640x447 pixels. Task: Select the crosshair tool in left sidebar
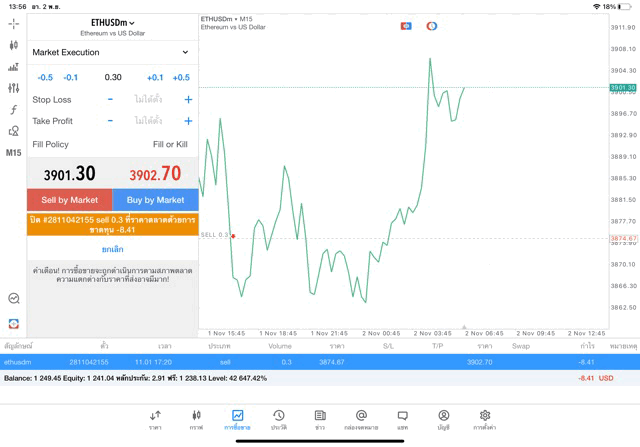tap(13, 23)
